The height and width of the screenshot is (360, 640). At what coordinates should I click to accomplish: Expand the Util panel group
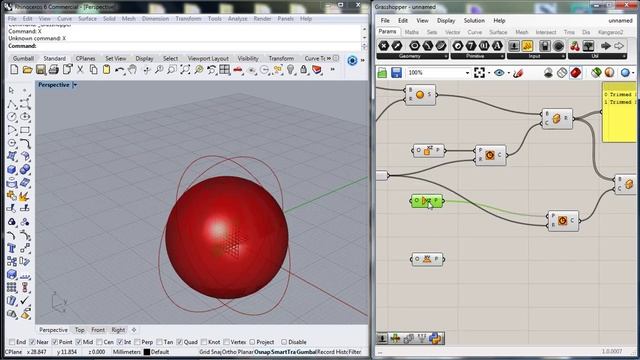pos(597,56)
